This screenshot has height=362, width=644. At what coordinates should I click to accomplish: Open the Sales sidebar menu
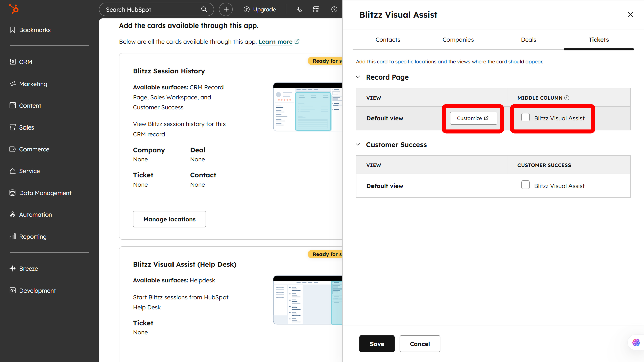tap(22, 127)
